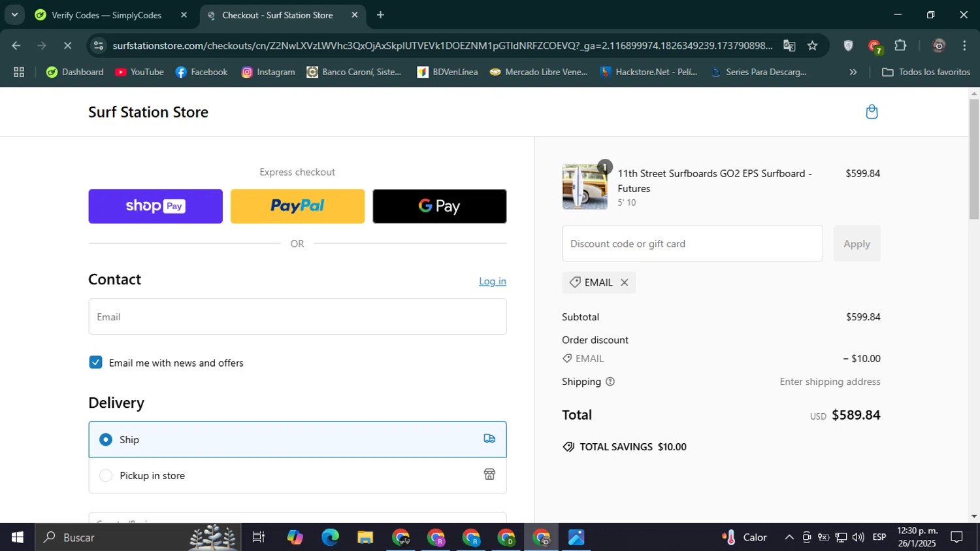The width and height of the screenshot is (980, 551).
Task: Select Pickup in store delivery option
Action: pyautogui.click(x=297, y=475)
